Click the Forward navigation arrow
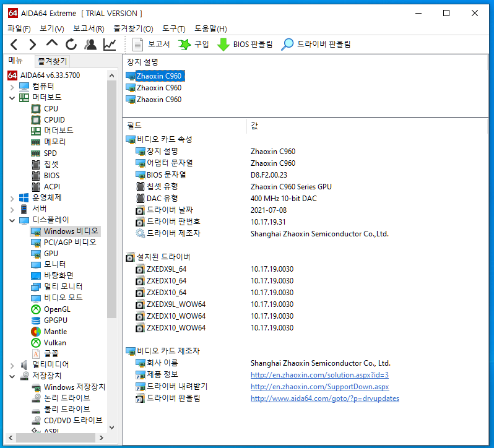The height and width of the screenshot is (448, 494). pyautogui.click(x=32, y=45)
